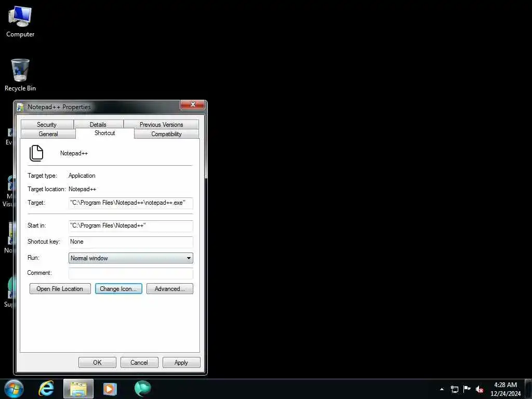Open the green globe taskbar application
Viewport: 532px width, 399px height.
(x=142, y=389)
